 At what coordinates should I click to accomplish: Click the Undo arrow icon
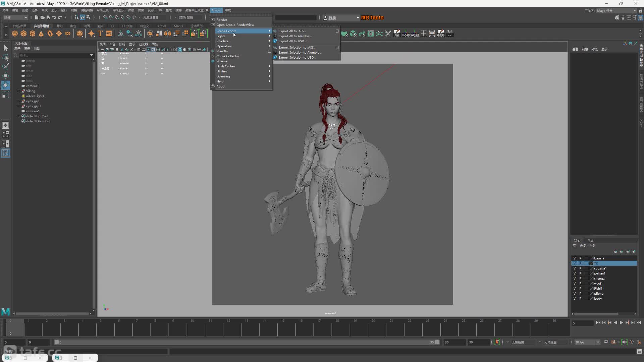pyautogui.click(x=54, y=17)
